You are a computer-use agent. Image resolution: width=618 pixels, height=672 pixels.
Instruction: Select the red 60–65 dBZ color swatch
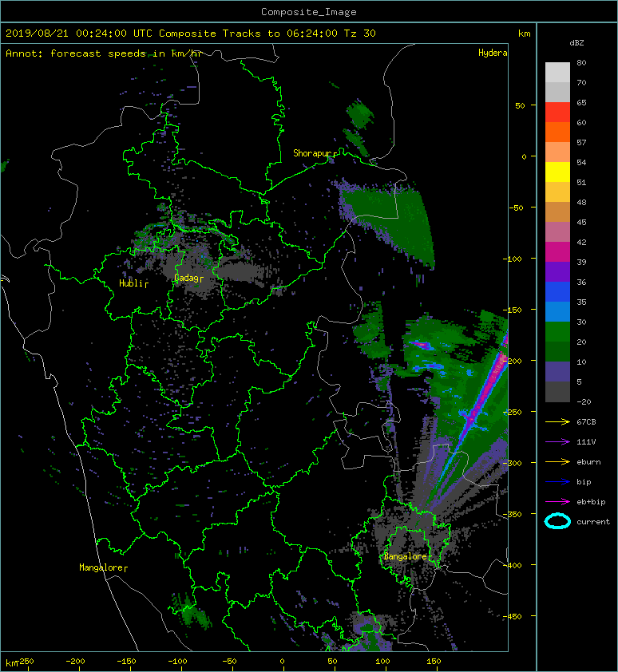[557, 112]
